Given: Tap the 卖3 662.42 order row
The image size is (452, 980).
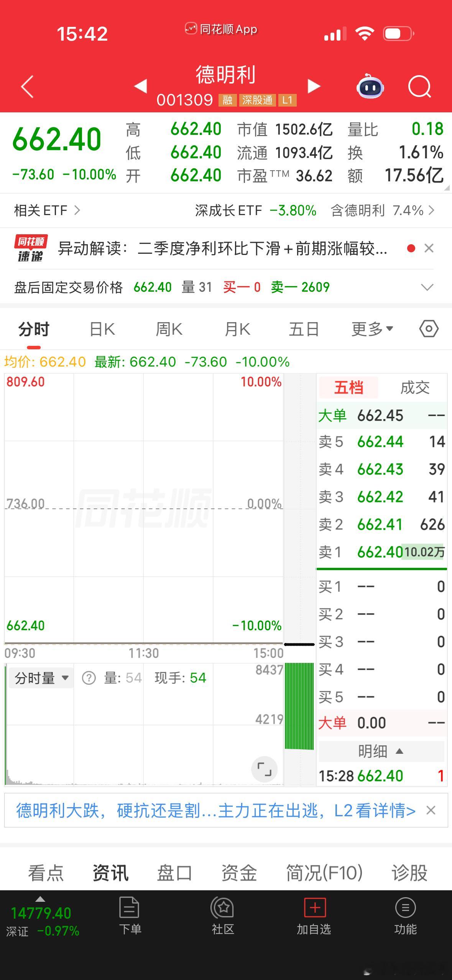Looking at the screenshot, I should 382,497.
